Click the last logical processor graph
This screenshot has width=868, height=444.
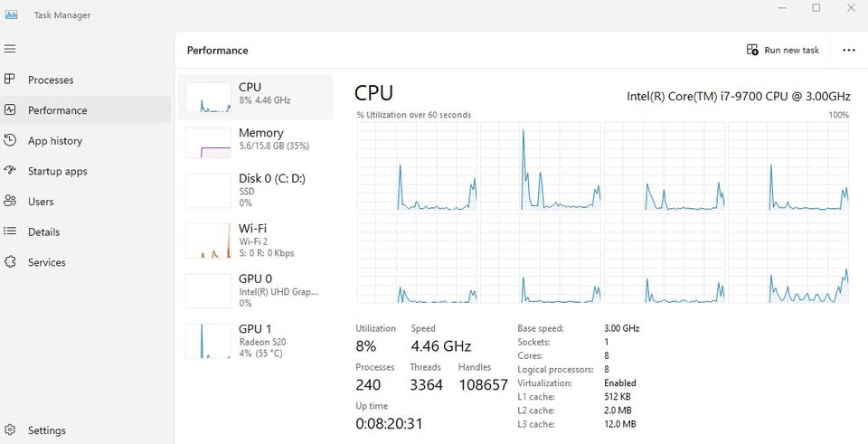tap(788, 259)
